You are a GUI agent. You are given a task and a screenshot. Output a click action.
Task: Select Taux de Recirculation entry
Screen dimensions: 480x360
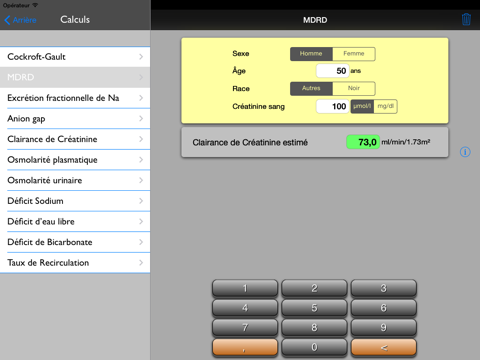pos(75,263)
